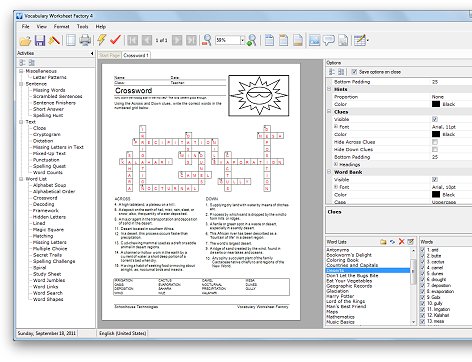472x362 pixels.
Task: Uncheck the word '3. cactus' checkbox
Action: point(422,262)
